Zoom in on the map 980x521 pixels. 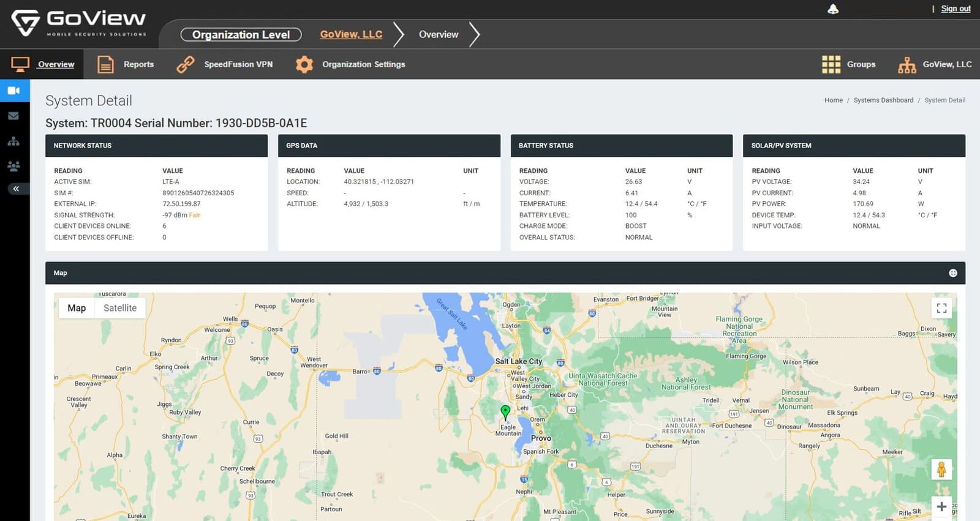coord(941,507)
